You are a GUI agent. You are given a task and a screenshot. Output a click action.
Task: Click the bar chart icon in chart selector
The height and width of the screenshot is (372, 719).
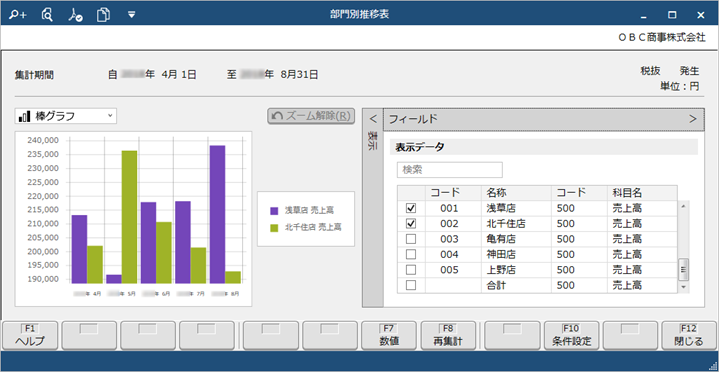pyautogui.click(x=24, y=117)
